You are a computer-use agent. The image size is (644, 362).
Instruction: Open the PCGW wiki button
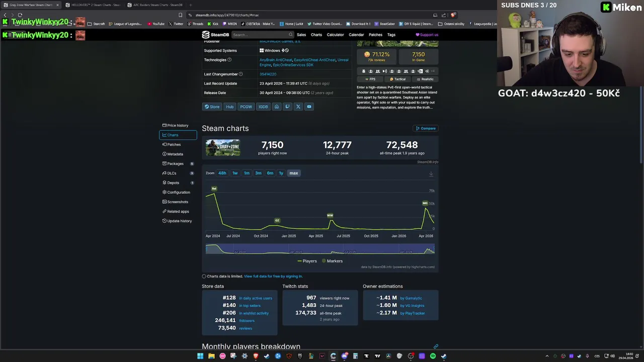pos(246,107)
